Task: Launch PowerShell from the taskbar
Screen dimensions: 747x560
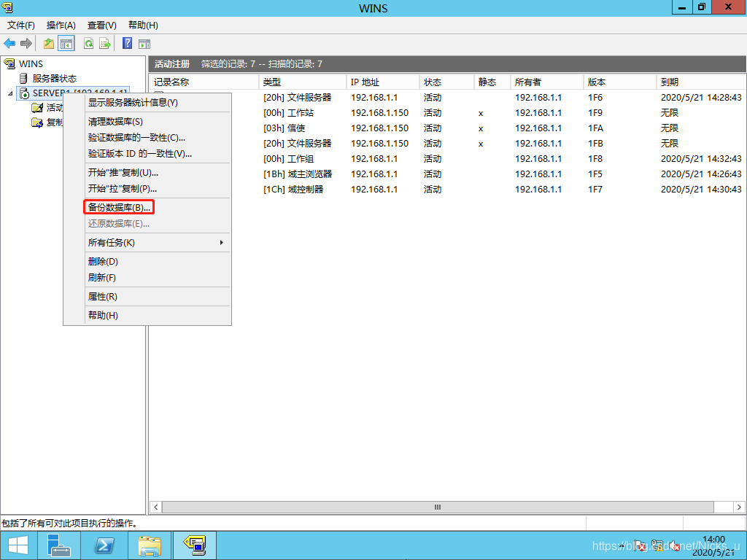Action: coord(104,545)
